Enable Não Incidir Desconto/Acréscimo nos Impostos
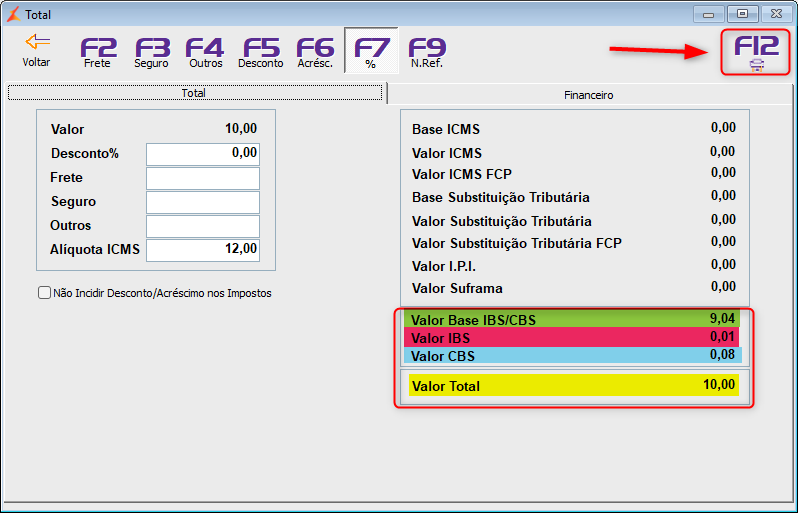 pyautogui.click(x=44, y=293)
